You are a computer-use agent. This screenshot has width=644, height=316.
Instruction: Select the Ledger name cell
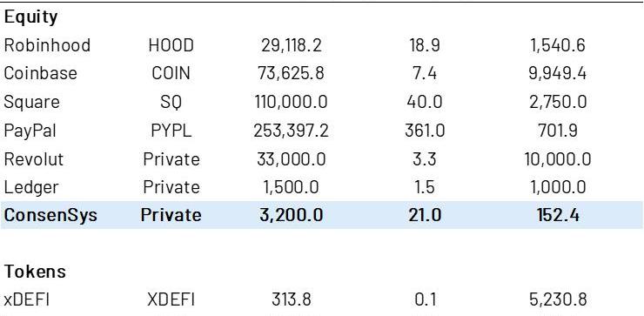pos(31,188)
